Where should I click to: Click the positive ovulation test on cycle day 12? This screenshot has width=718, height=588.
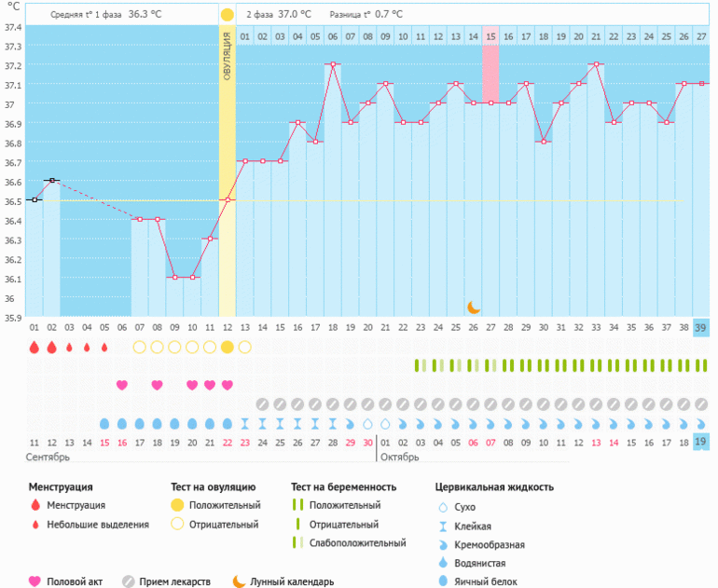pos(227,347)
